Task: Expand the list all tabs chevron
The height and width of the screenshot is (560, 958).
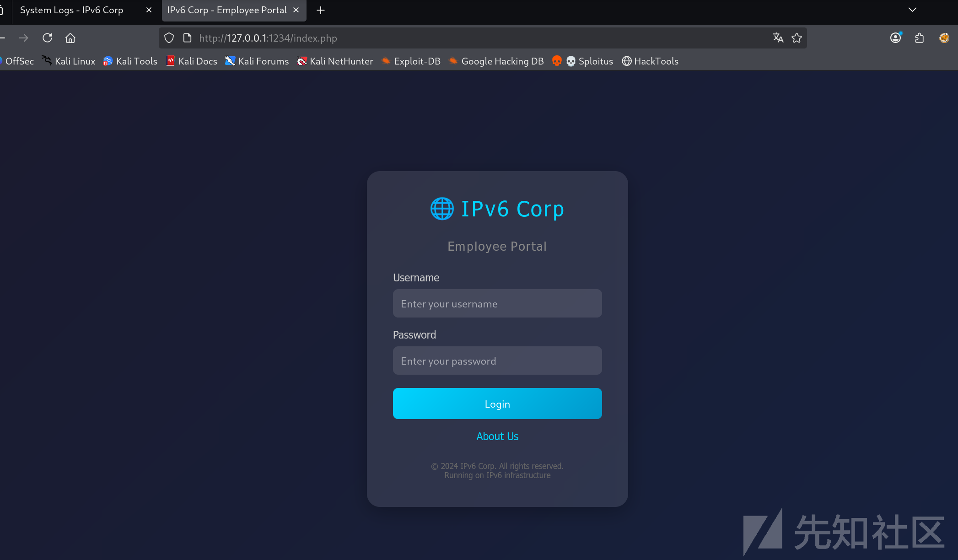Action: 912,10
